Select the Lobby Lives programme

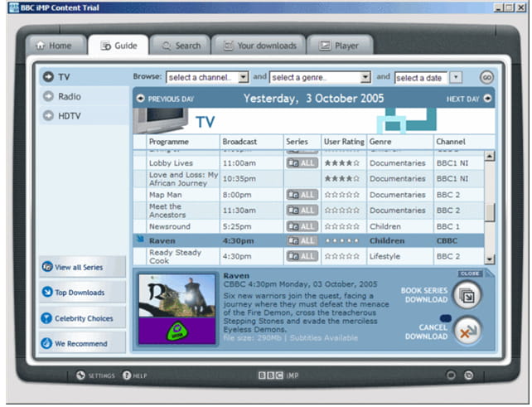[171, 163]
